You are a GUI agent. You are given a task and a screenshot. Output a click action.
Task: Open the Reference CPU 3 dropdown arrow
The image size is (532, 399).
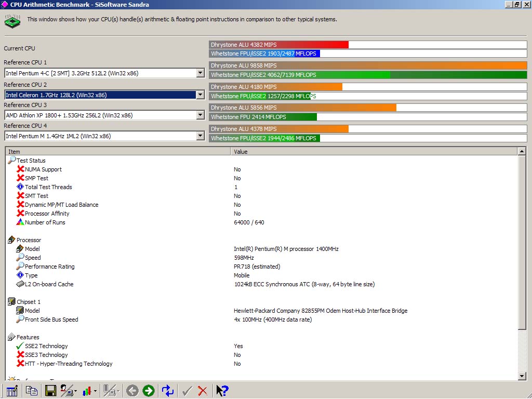(x=201, y=115)
